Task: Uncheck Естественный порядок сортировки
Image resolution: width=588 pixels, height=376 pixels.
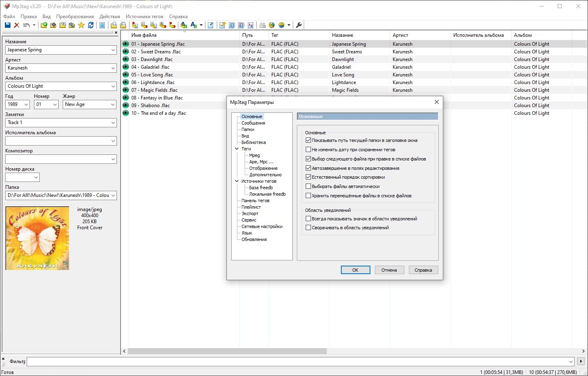Action: 309,177
